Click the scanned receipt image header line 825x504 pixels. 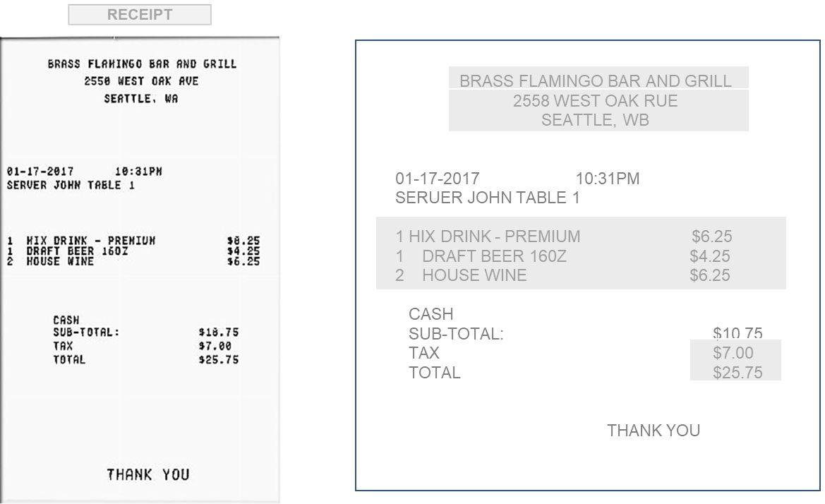142,64
